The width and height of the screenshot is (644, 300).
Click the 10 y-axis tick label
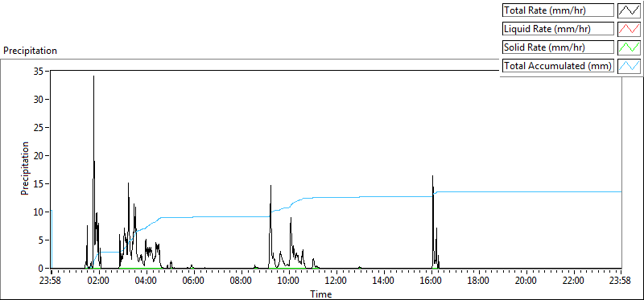[39, 212]
